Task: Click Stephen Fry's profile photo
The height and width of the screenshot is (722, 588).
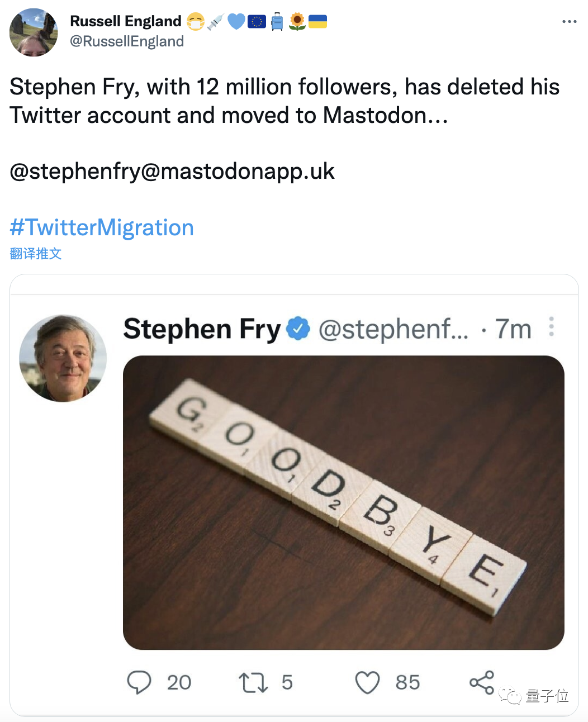Action: tap(63, 358)
